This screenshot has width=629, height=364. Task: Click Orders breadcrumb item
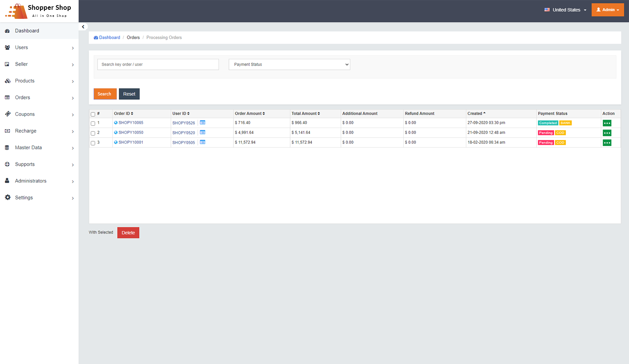click(133, 38)
